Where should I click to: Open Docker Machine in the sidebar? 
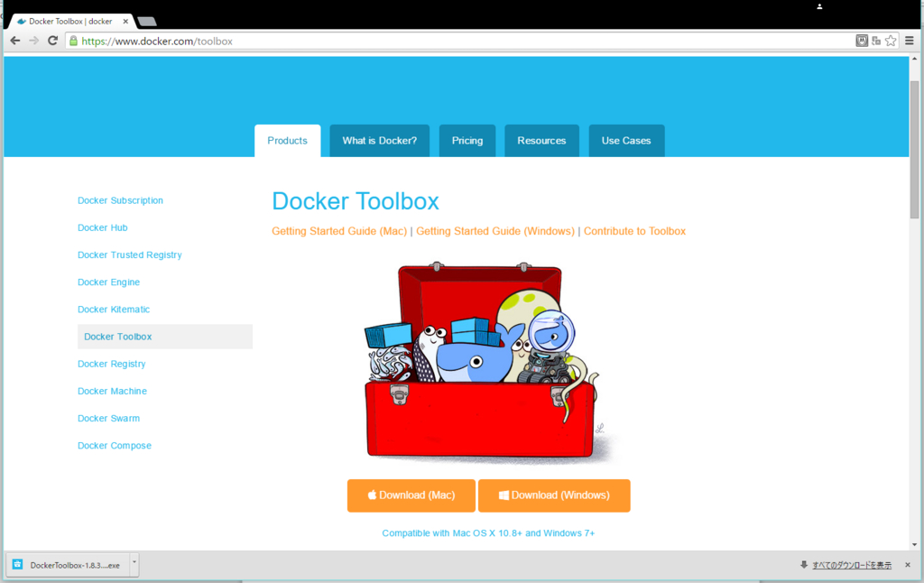point(113,391)
